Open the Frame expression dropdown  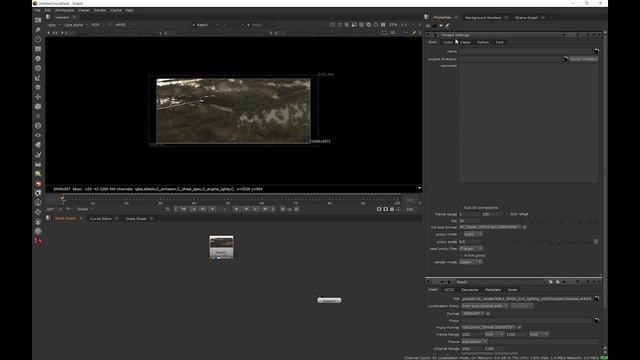point(474,342)
